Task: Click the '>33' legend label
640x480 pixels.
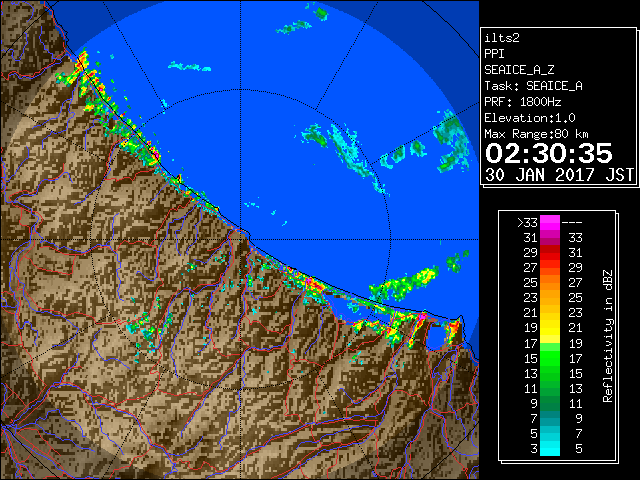Action: (527, 223)
